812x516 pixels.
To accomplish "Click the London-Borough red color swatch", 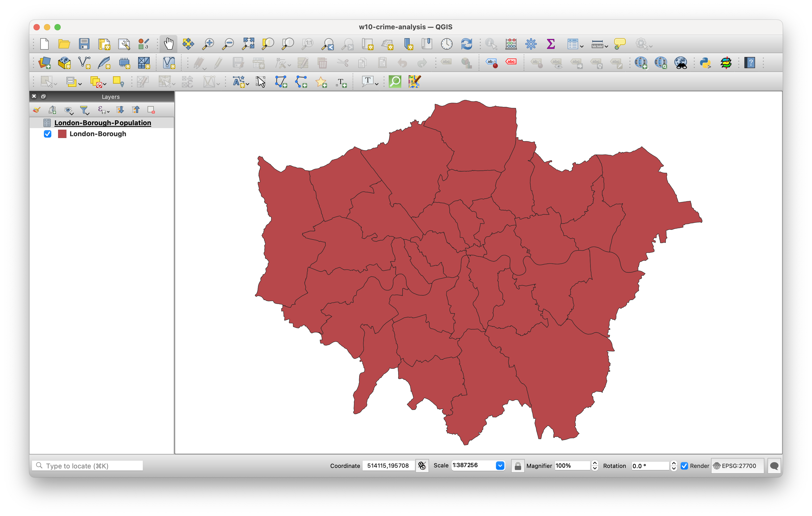I will [x=62, y=134].
